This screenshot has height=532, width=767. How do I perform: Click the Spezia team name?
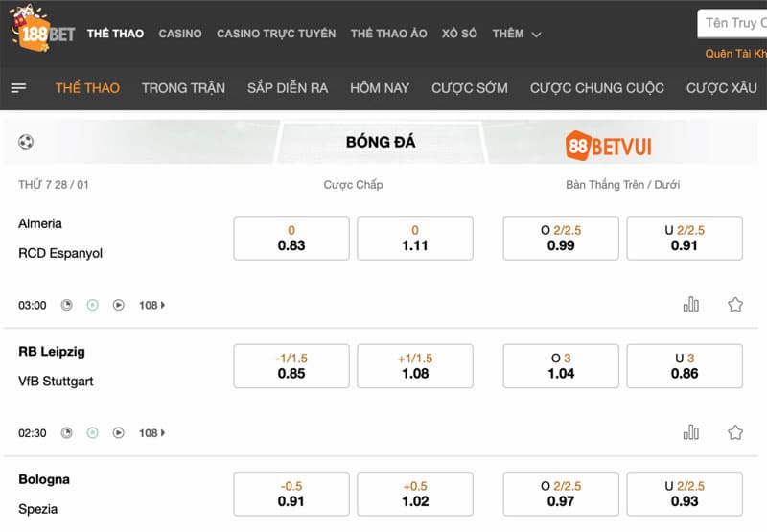click(x=37, y=509)
